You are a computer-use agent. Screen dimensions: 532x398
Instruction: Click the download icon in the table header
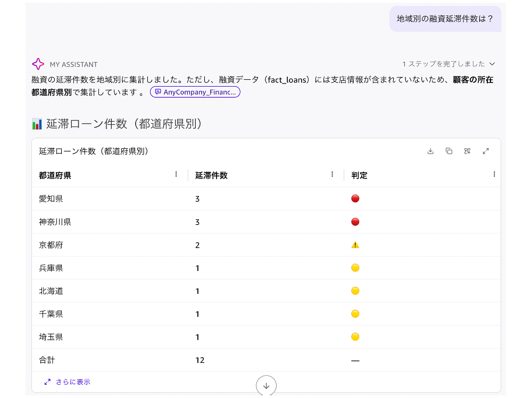(430, 151)
